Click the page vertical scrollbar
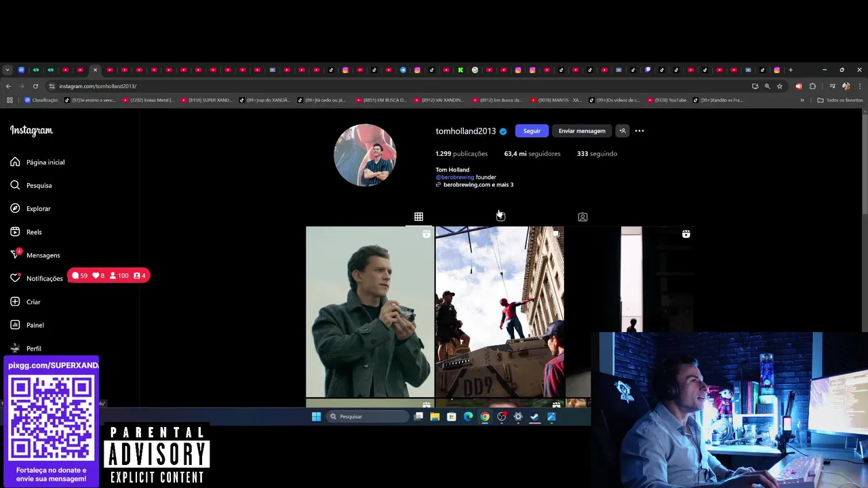The height and width of the screenshot is (488, 868). 865,163
